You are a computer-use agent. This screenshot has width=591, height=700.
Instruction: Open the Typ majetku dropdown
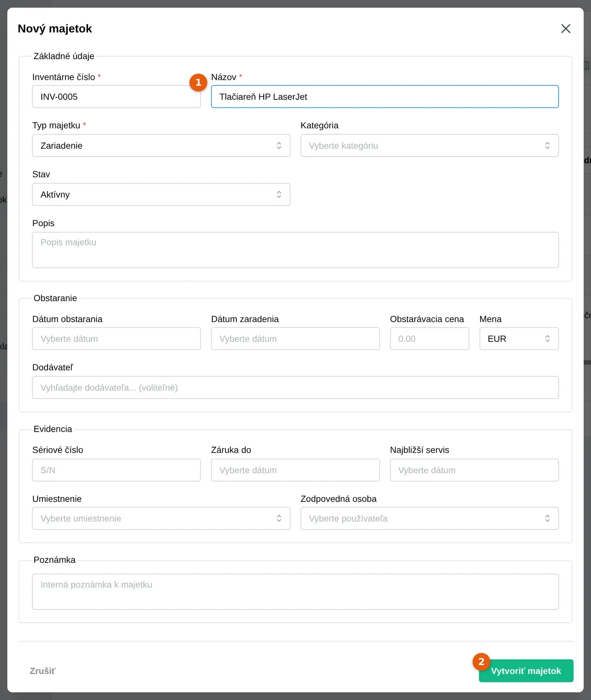[161, 146]
